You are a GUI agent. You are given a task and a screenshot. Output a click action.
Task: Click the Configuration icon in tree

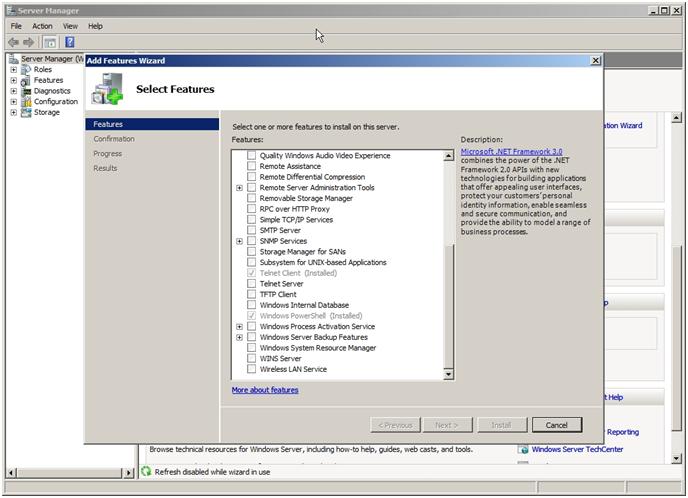pyautogui.click(x=26, y=102)
